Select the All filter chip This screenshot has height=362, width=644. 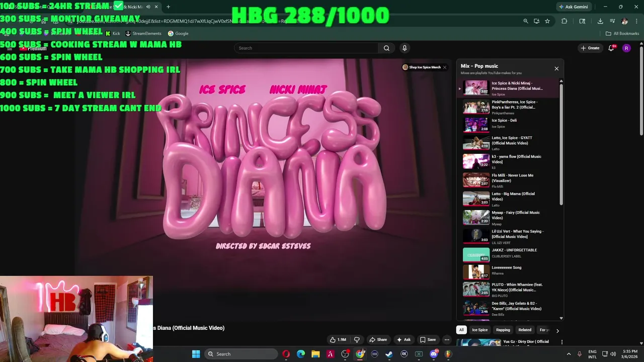(461, 330)
